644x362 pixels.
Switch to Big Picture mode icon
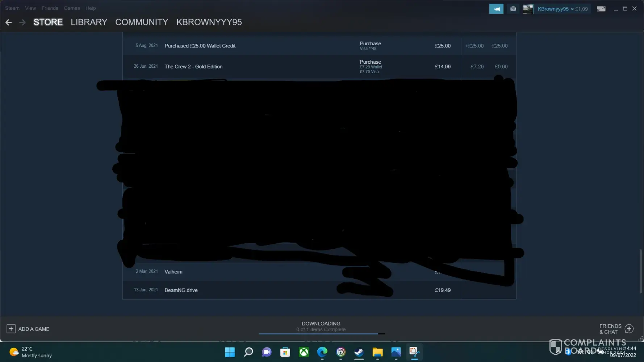[601, 9]
